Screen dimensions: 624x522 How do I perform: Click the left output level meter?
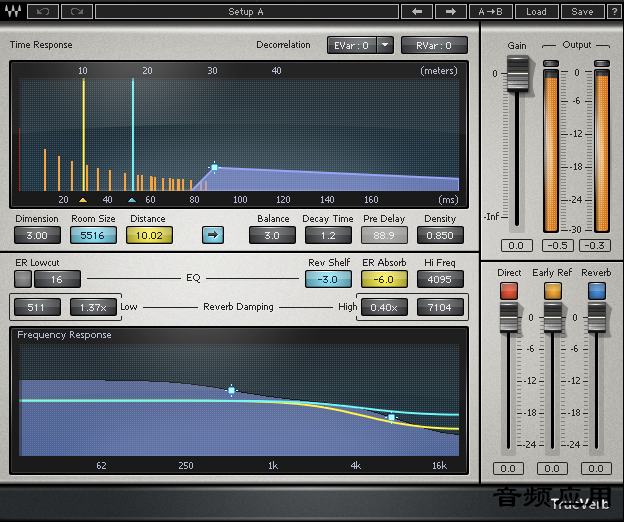pyautogui.click(x=551, y=150)
